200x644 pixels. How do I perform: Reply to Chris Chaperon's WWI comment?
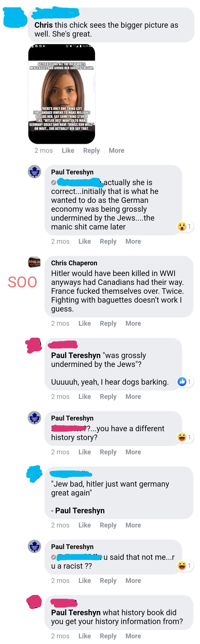point(108,323)
